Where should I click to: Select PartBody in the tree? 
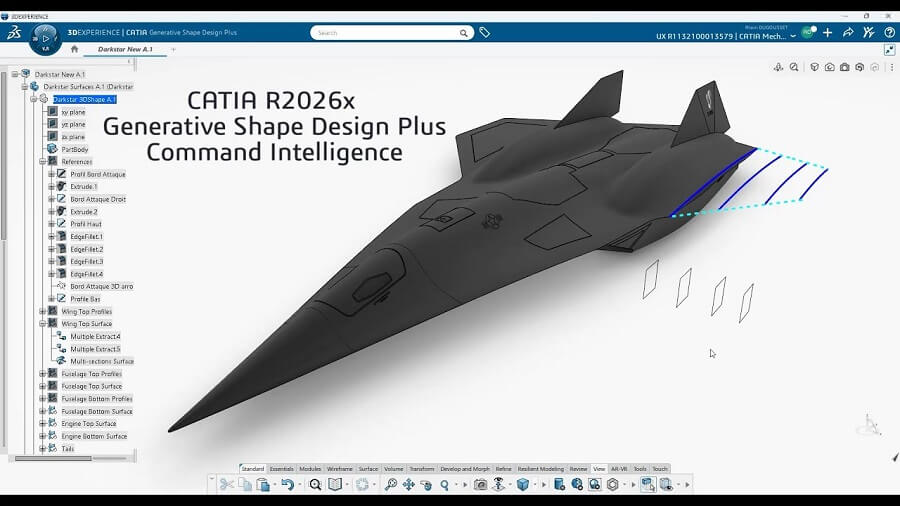pos(75,149)
